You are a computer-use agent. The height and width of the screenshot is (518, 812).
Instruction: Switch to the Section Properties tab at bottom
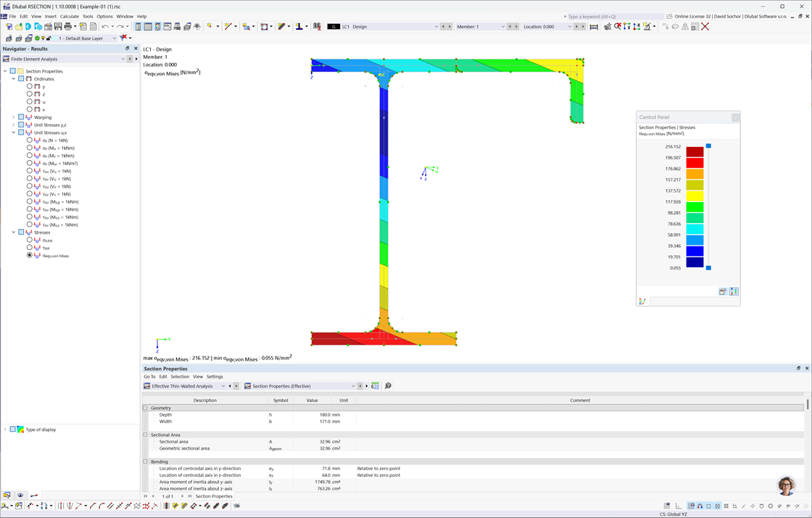214,496
